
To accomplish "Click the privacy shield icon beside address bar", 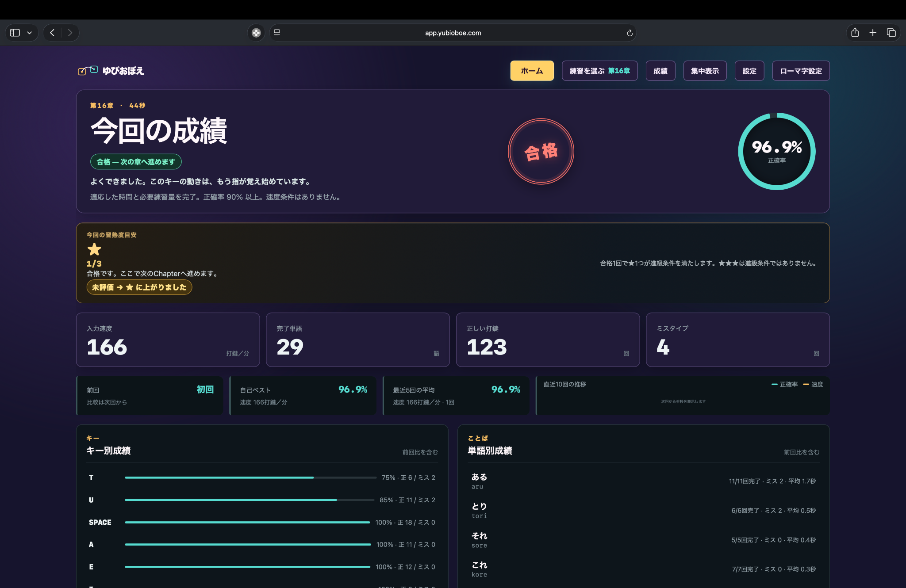I will pos(256,33).
